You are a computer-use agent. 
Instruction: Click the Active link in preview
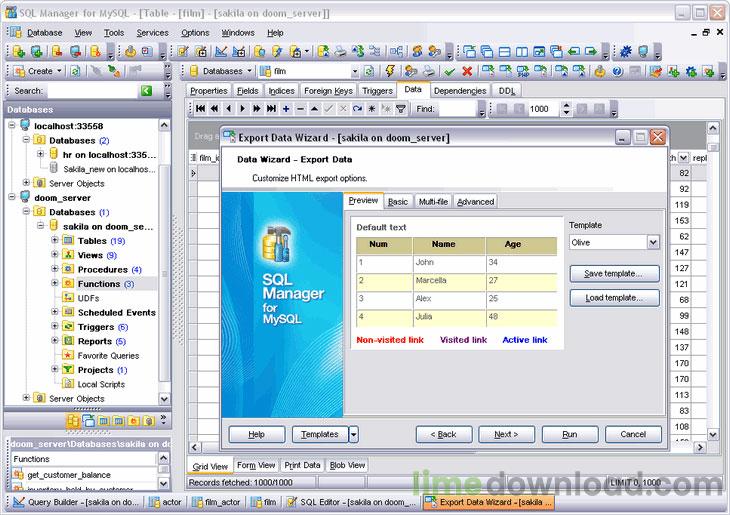click(525, 340)
